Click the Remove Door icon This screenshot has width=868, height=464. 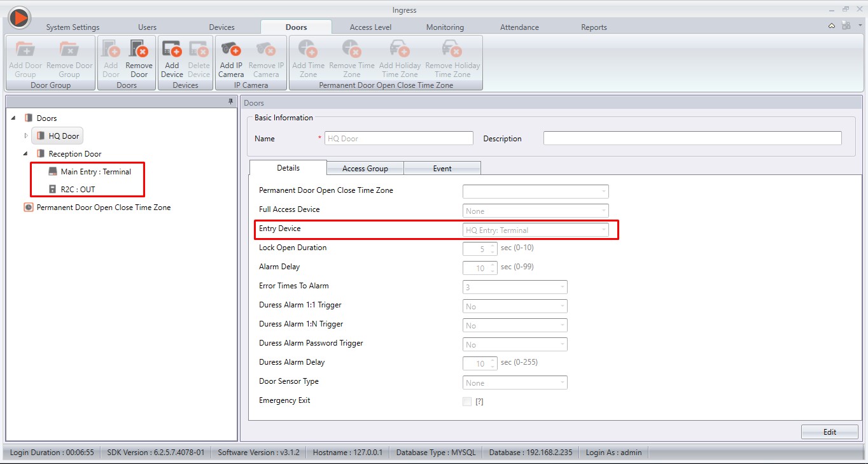(139, 49)
